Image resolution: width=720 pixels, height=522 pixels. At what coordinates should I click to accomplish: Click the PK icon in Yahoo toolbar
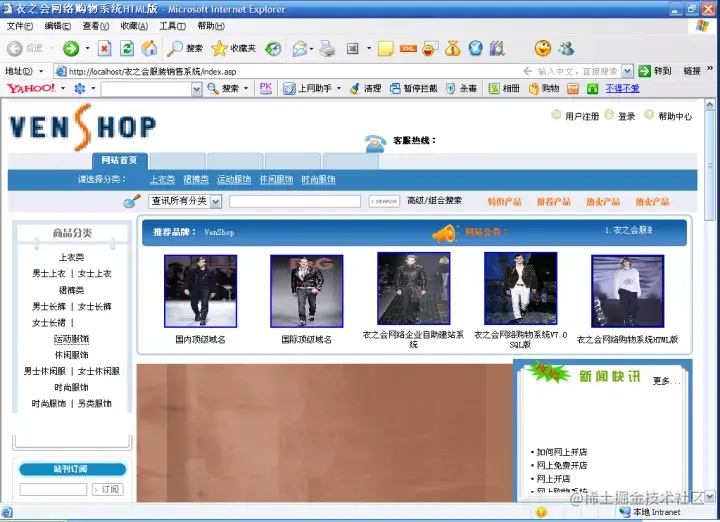click(266, 88)
